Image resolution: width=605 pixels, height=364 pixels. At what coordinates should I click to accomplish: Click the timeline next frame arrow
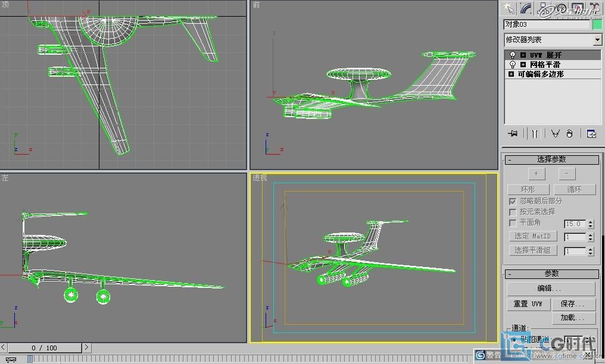coord(86,347)
